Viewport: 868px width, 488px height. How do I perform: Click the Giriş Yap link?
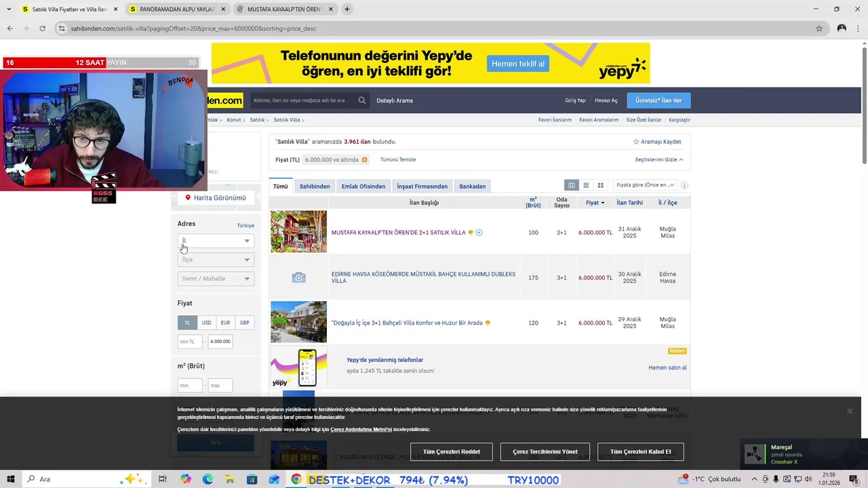575,100
